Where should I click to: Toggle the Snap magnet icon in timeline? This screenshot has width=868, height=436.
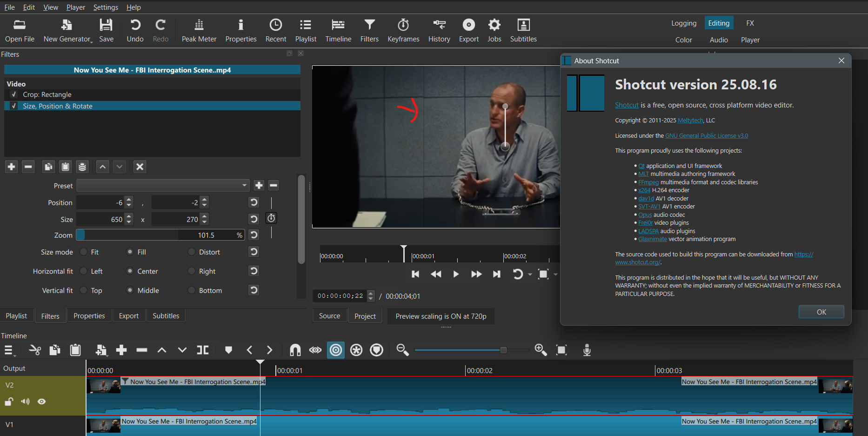click(x=295, y=350)
